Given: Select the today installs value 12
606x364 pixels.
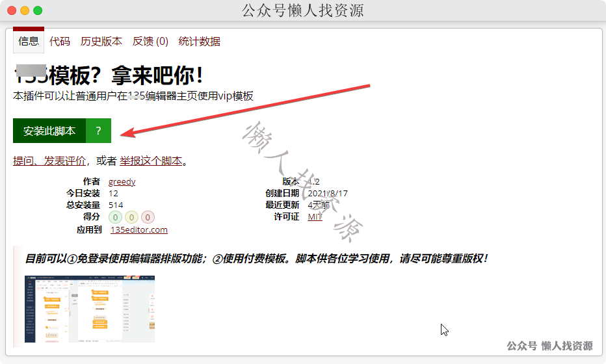Looking at the screenshot, I should [113, 194].
